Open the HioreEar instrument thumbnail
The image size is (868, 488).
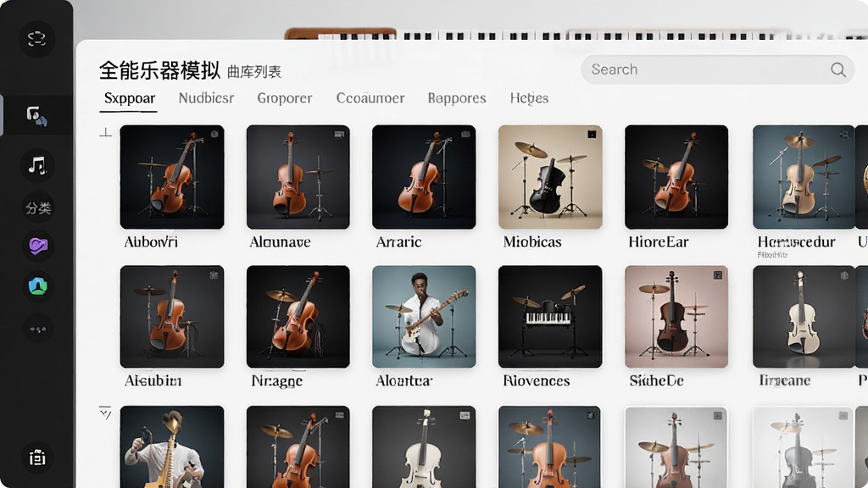[x=676, y=177]
